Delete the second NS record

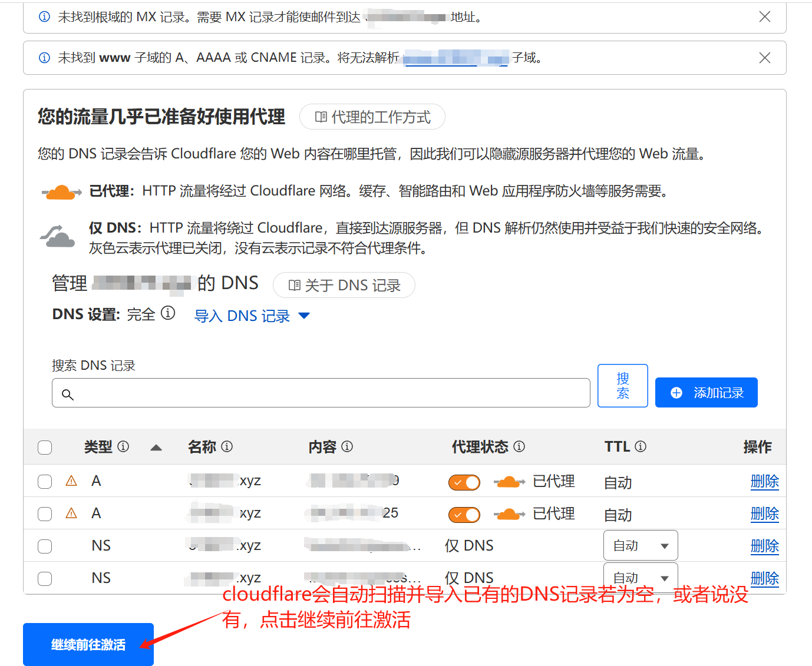765,578
